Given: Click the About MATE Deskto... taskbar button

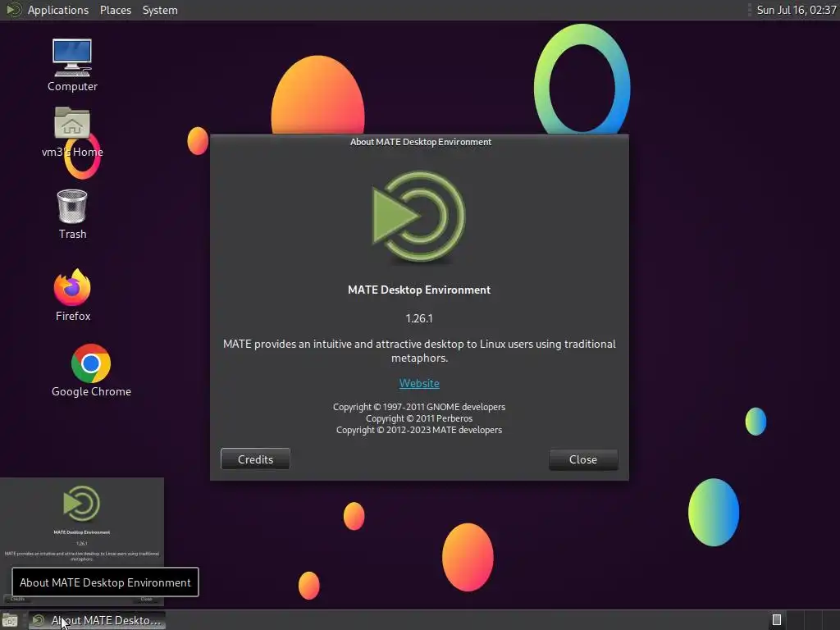Looking at the screenshot, I should point(97,620).
